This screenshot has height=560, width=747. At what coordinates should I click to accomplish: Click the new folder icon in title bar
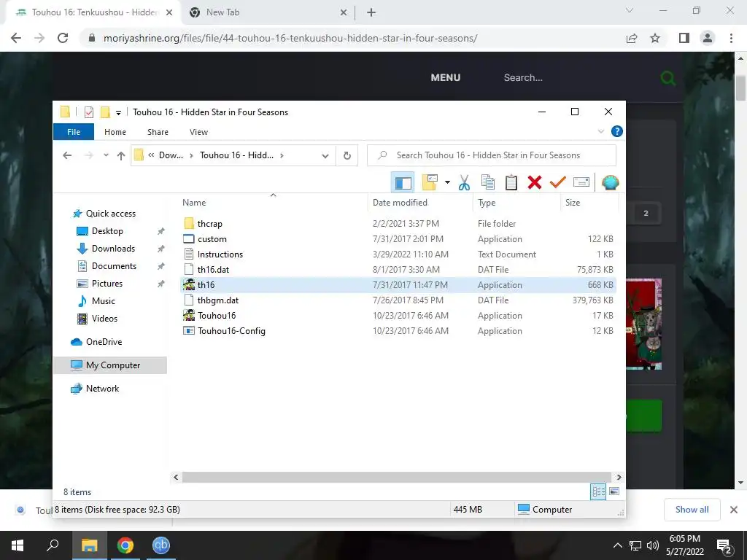pyautogui.click(x=105, y=112)
